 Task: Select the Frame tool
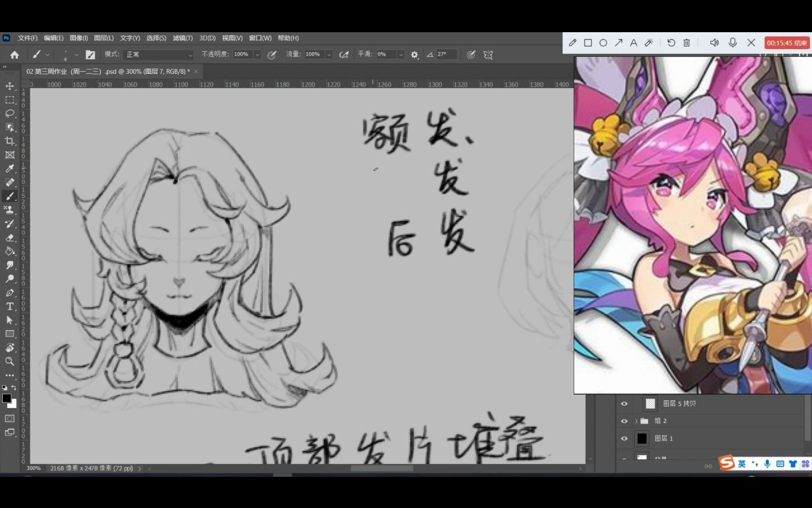pos(9,155)
